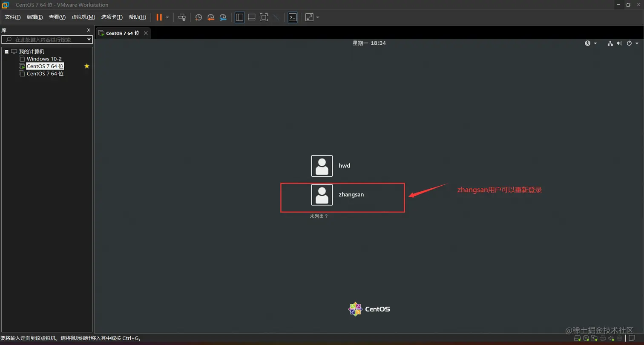Click the guest power icon on the top bar
This screenshot has height=345, width=644.
(x=629, y=43)
